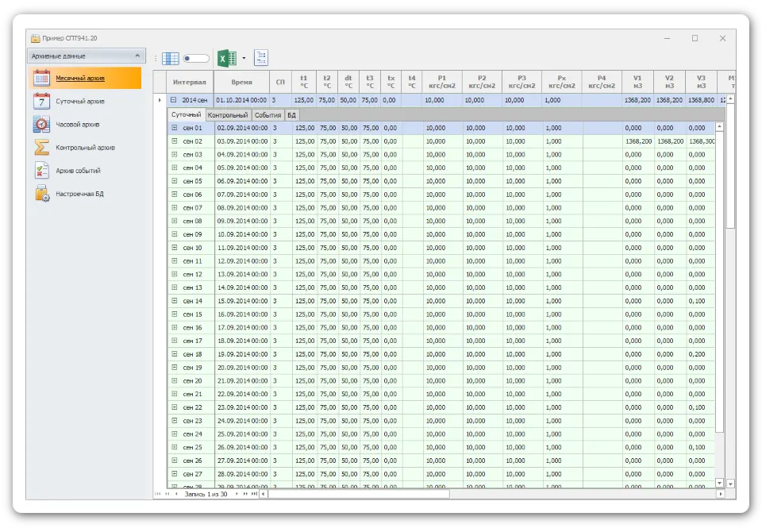Screen dimensions: 762x532
Task: Open Часовой архив clock icon
Action: [x=42, y=125]
